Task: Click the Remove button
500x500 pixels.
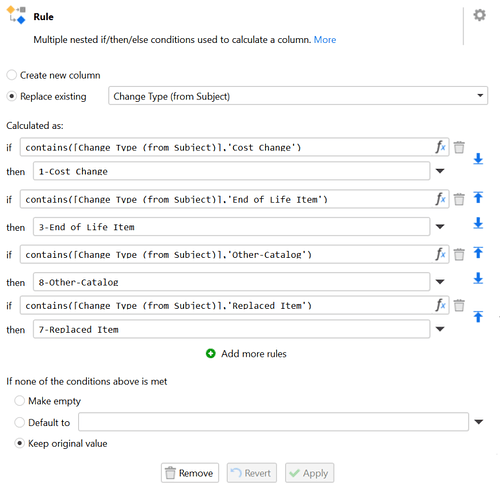Action: (190, 473)
